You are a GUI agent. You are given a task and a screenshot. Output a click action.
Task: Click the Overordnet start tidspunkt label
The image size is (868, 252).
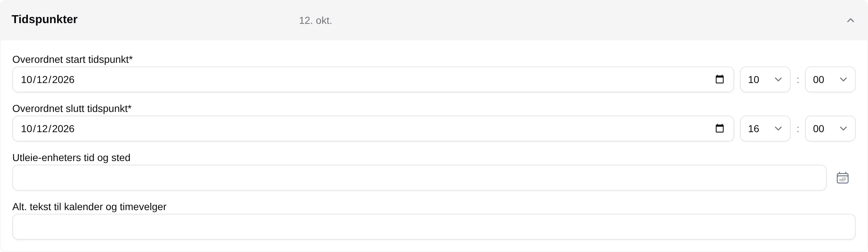click(x=72, y=60)
